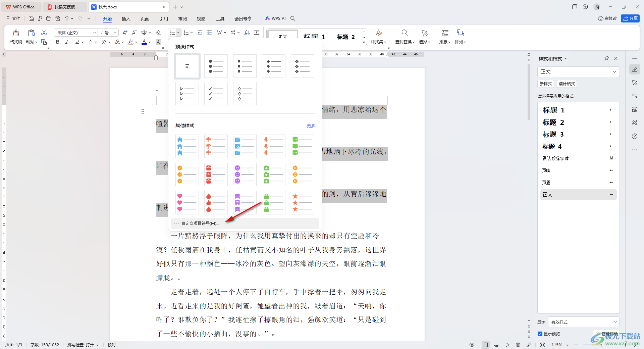Click the decrease font size icon
This screenshot has height=349, width=644.
coord(134,33)
